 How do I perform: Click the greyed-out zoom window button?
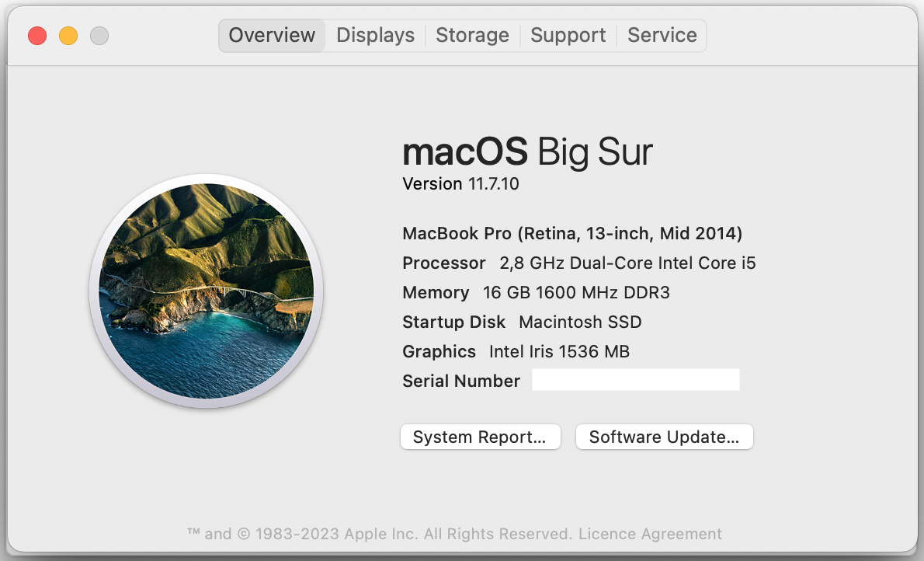click(x=99, y=36)
